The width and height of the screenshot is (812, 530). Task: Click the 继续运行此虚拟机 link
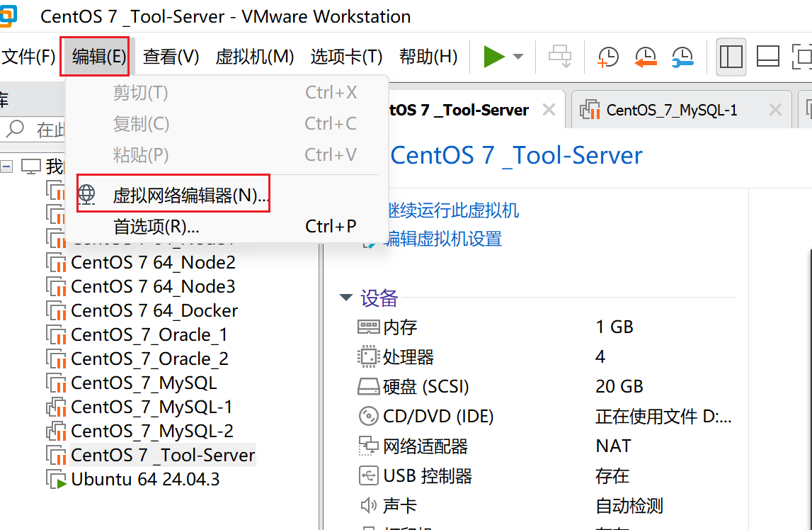tap(453, 210)
